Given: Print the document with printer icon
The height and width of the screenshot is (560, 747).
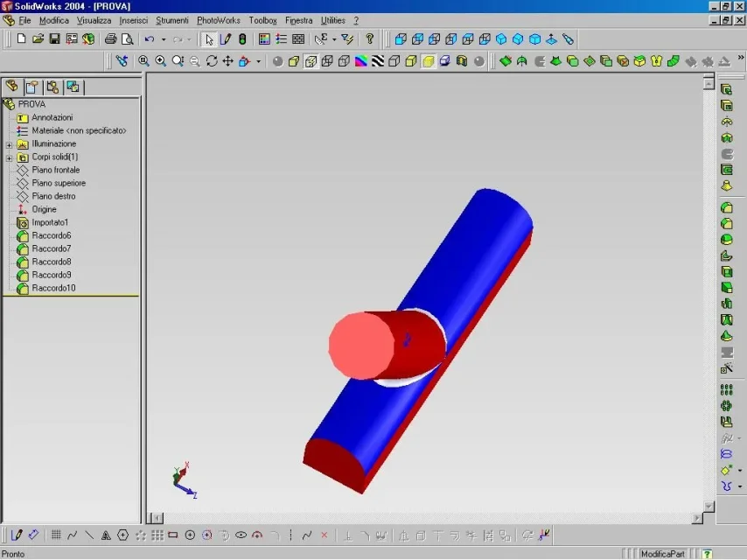Looking at the screenshot, I should click(x=110, y=39).
